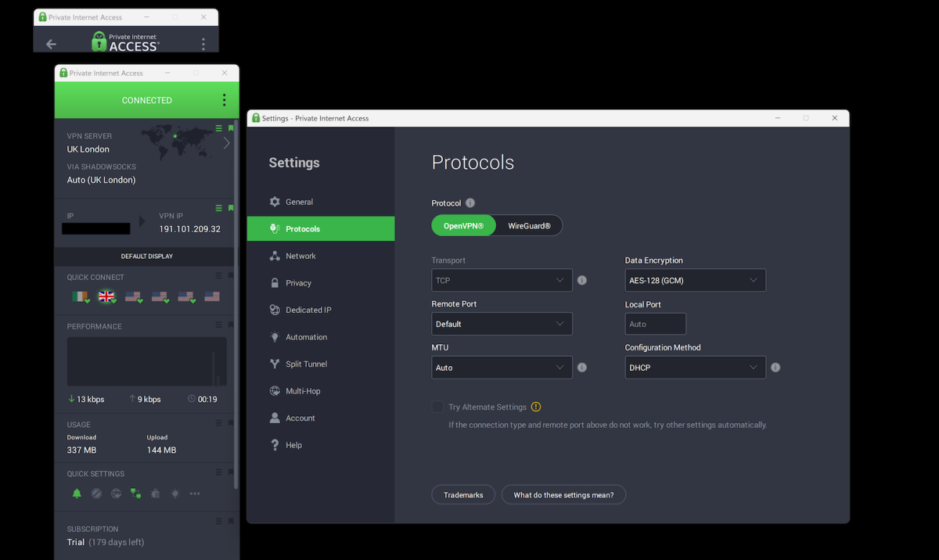The width and height of the screenshot is (939, 560).
Task: Toggle the bookmark on VPN Server tile
Action: pos(230,127)
